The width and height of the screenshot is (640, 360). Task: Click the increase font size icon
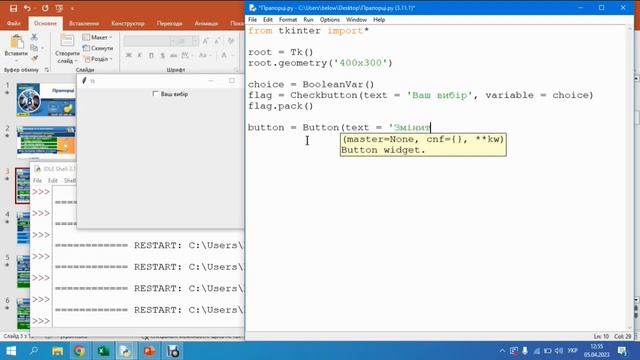click(206, 41)
